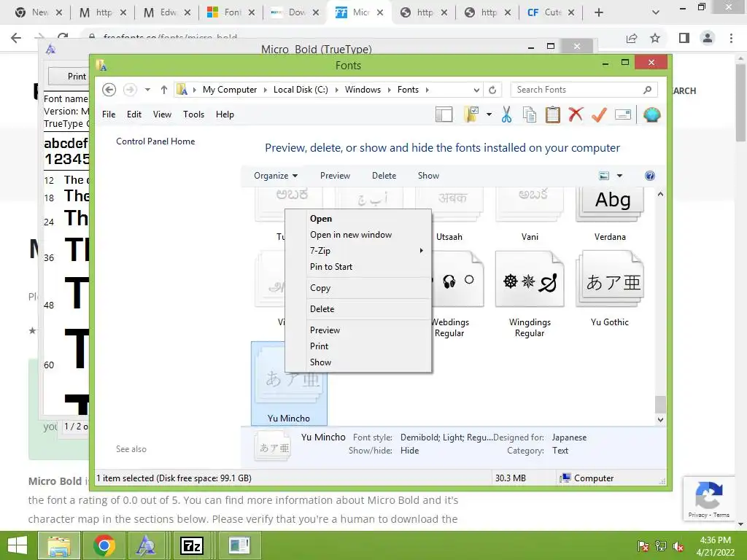747x560 pixels.
Task: Click the Properties icon beside the orange checkmark
Action: coord(623,114)
